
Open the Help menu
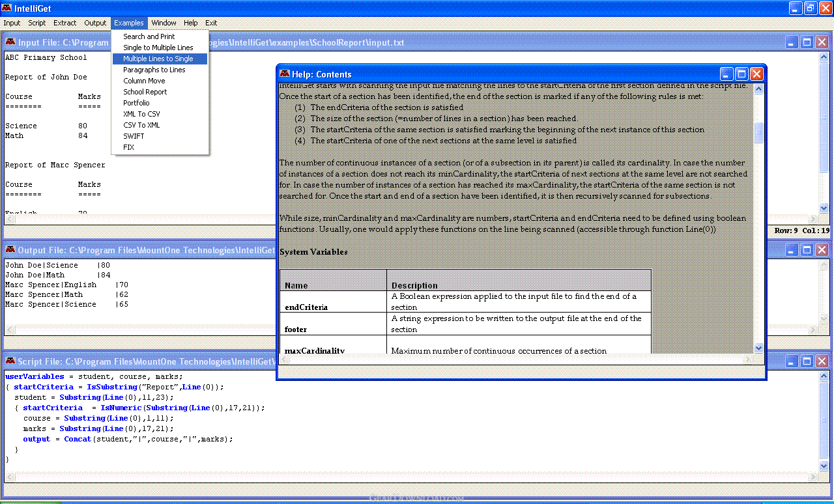(191, 23)
